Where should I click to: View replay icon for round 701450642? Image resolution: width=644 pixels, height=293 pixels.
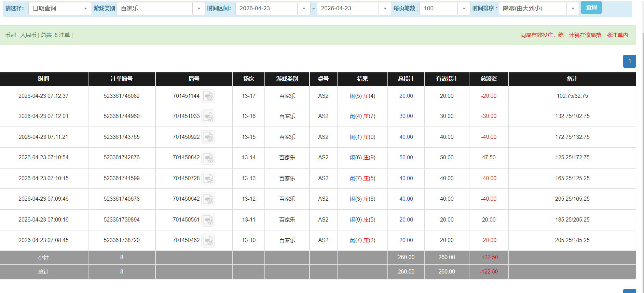click(208, 199)
